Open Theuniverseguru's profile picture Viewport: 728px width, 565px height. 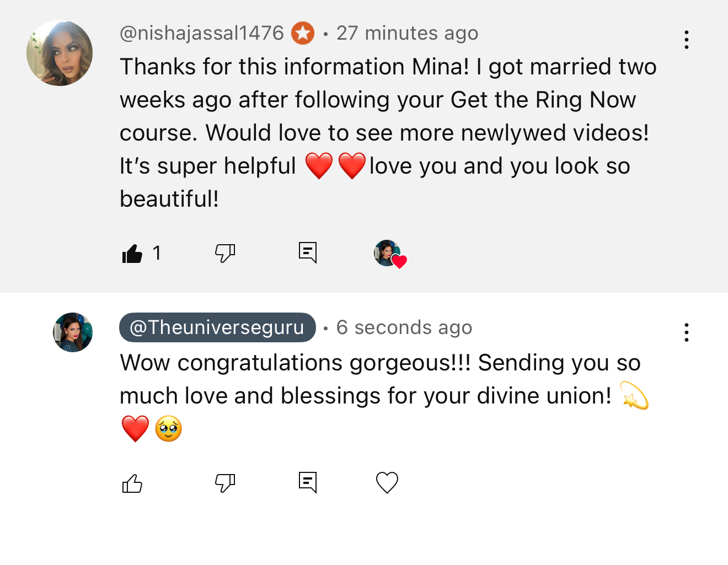click(x=73, y=332)
